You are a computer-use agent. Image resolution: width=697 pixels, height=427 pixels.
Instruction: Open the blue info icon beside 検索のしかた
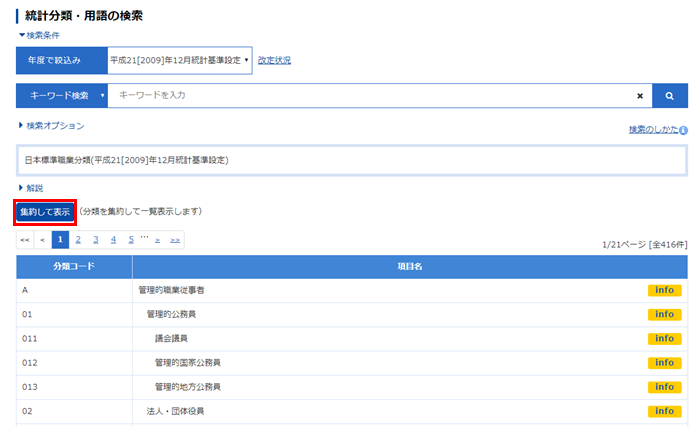coord(684,130)
